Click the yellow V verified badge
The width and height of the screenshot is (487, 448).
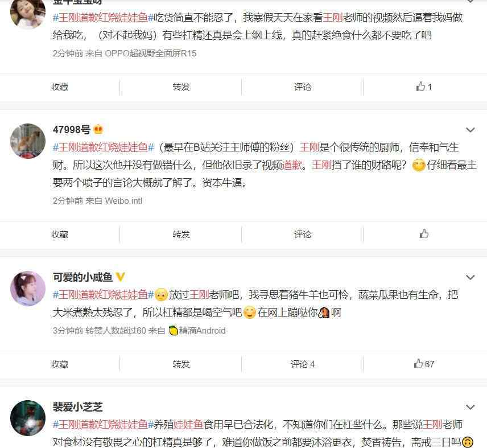pyautogui.click(x=120, y=277)
